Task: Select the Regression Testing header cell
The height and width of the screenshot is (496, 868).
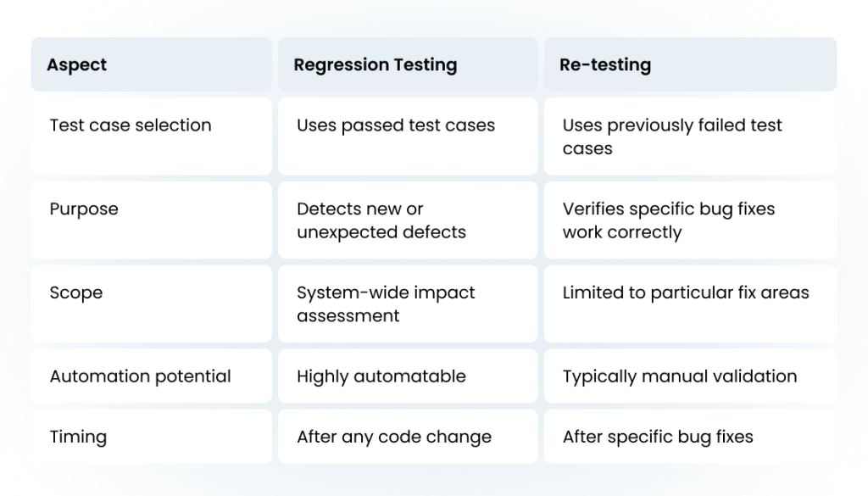Action: [408, 64]
